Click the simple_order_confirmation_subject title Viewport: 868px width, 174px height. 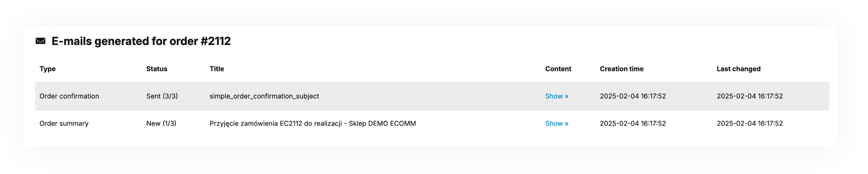coord(264,96)
